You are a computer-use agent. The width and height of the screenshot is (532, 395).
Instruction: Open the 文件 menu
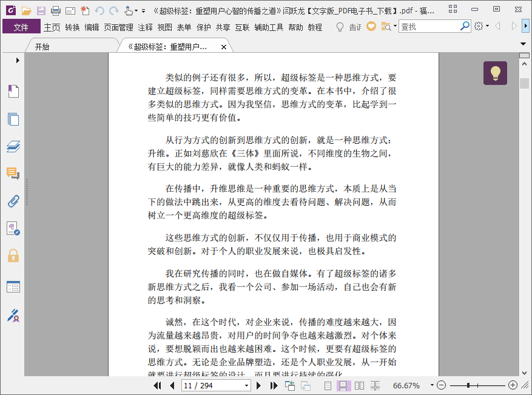pos(21,27)
